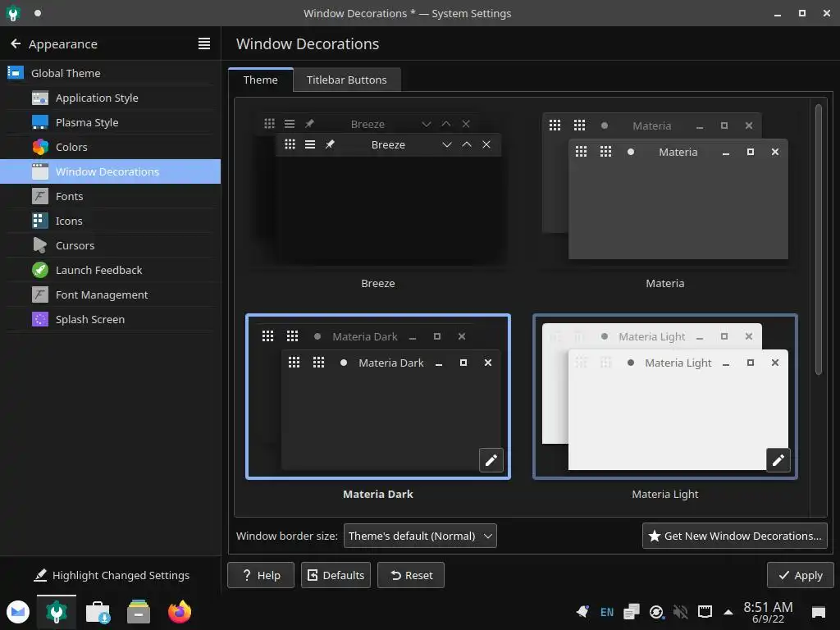Expand hidden system tray icons arrow
Image resolution: width=840 pixels, height=630 pixels.
[728, 612]
